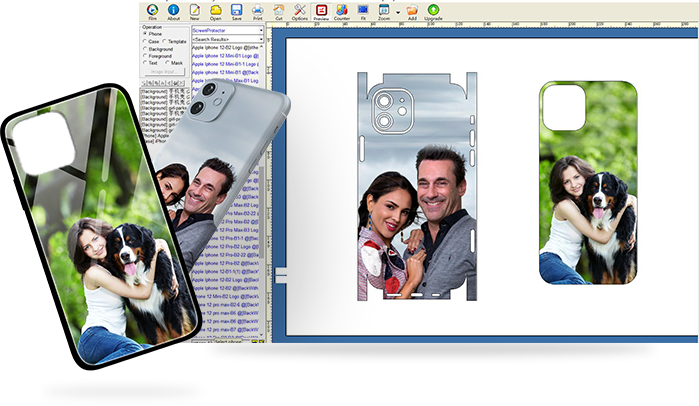
Task: Select 12 Mini-B2 Logo list entry
Action: click(x=227, y=296)
